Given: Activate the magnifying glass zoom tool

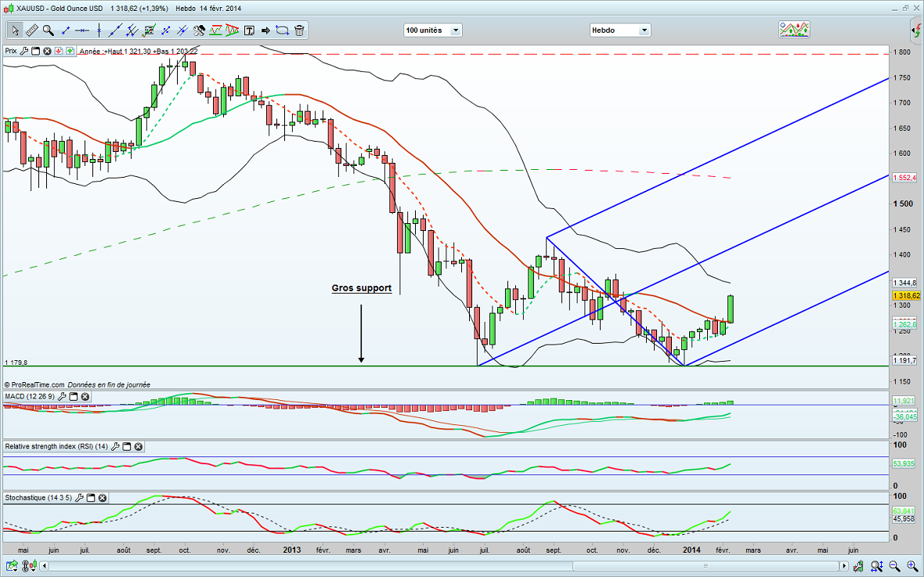Looking at the screenshot, I should 49,31.
